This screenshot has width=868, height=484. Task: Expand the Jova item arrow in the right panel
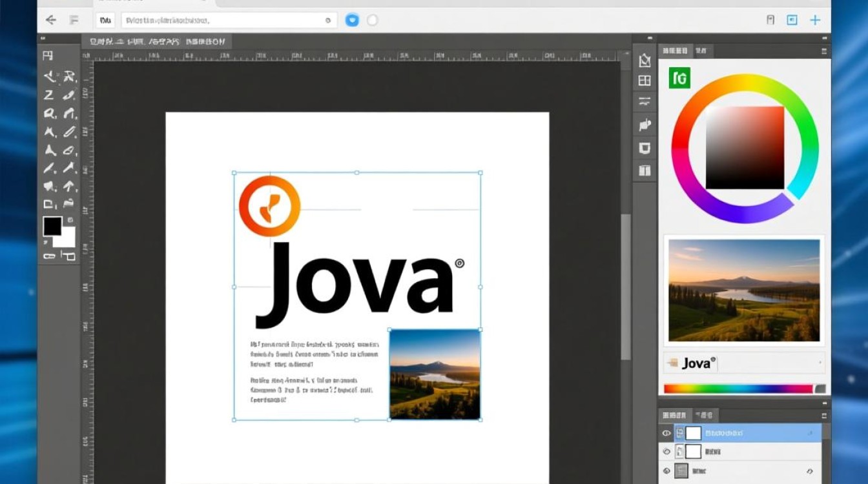[820, 363]
